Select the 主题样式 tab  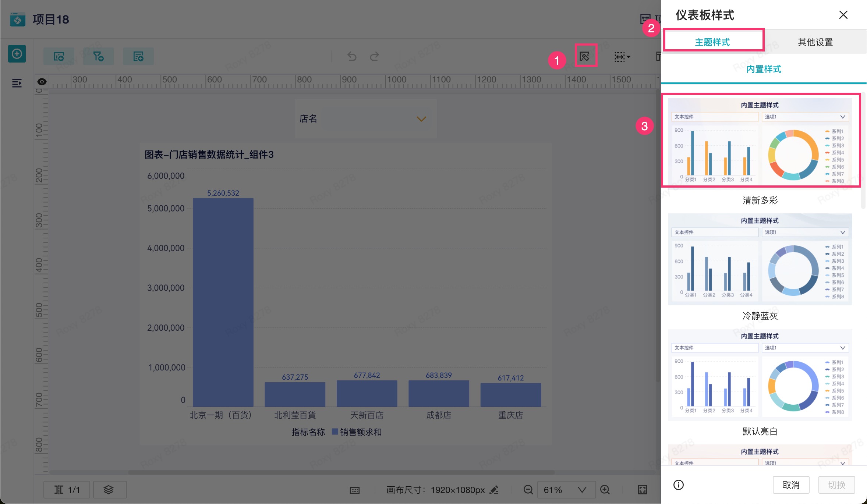tap(712, 42)
